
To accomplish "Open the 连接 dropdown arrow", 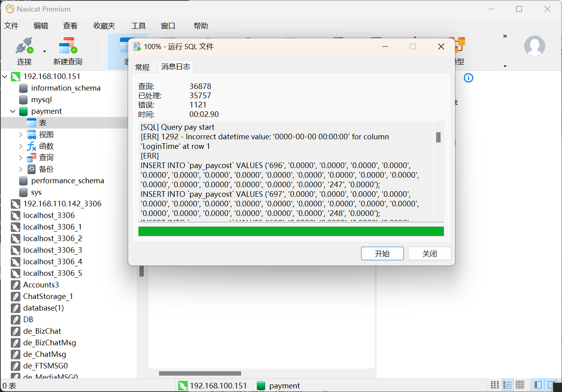I will (44, 51).
